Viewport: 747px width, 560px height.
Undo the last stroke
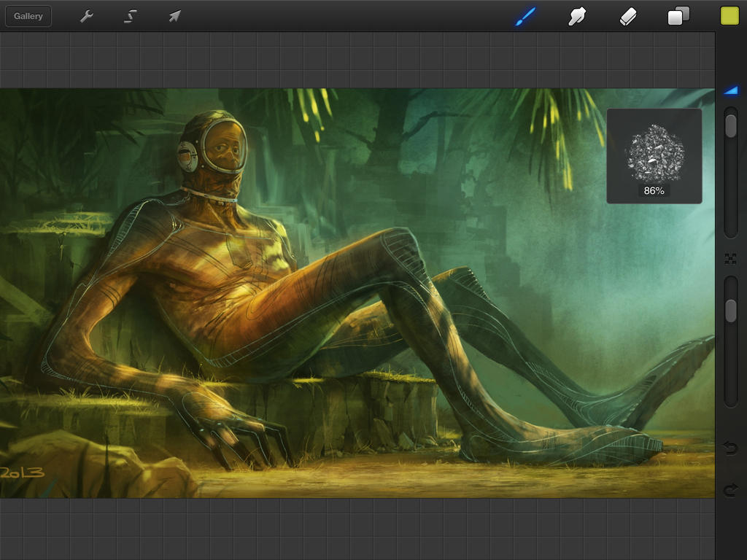click(x=730, y=448)
